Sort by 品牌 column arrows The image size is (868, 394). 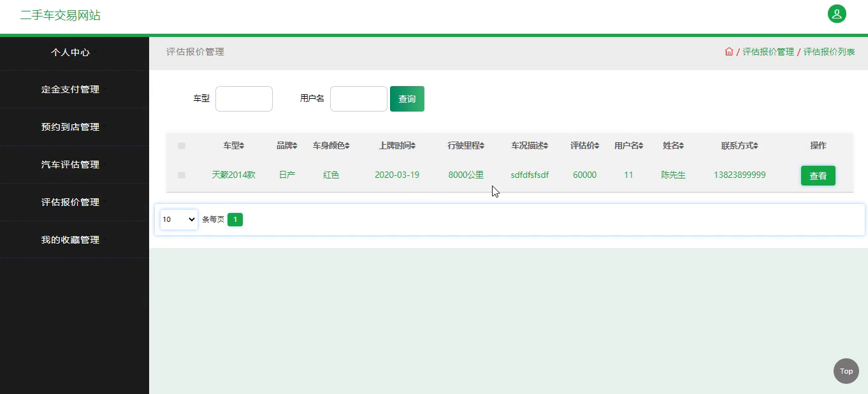click(x=296, y=146)
